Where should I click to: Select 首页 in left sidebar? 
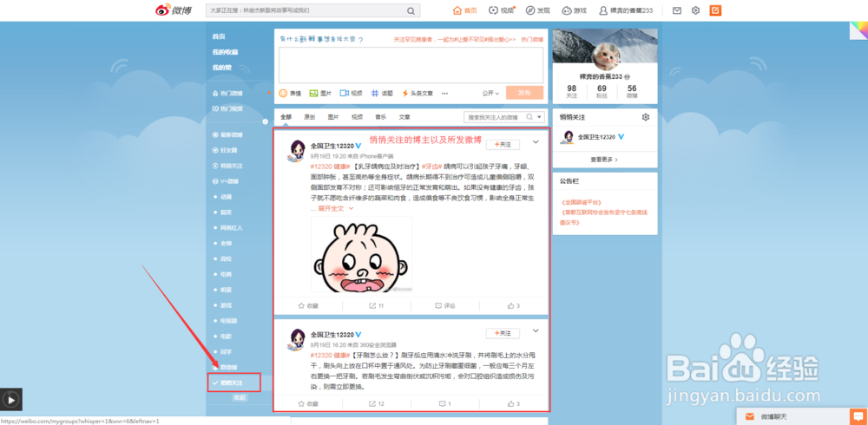coord(219,36)
